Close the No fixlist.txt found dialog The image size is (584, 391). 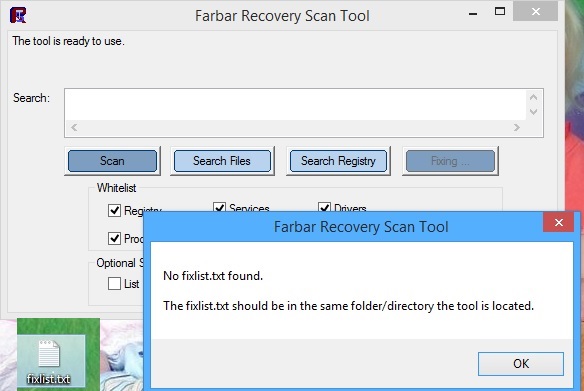pos(558,222)
